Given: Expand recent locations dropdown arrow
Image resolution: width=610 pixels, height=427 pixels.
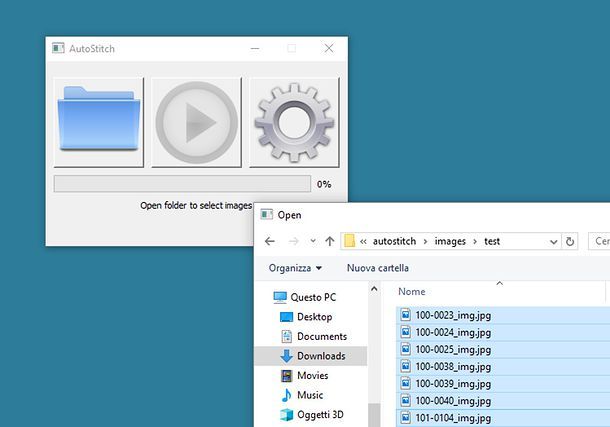Looking at the screenshot, I should (x=313, y=241).
